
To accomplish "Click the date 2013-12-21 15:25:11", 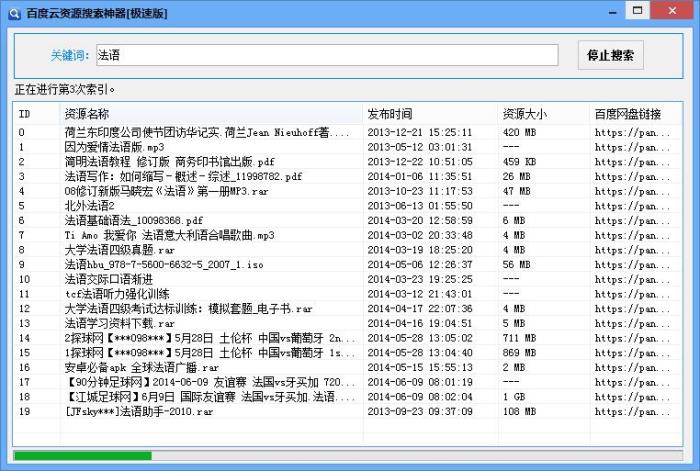I will point(420,132).
